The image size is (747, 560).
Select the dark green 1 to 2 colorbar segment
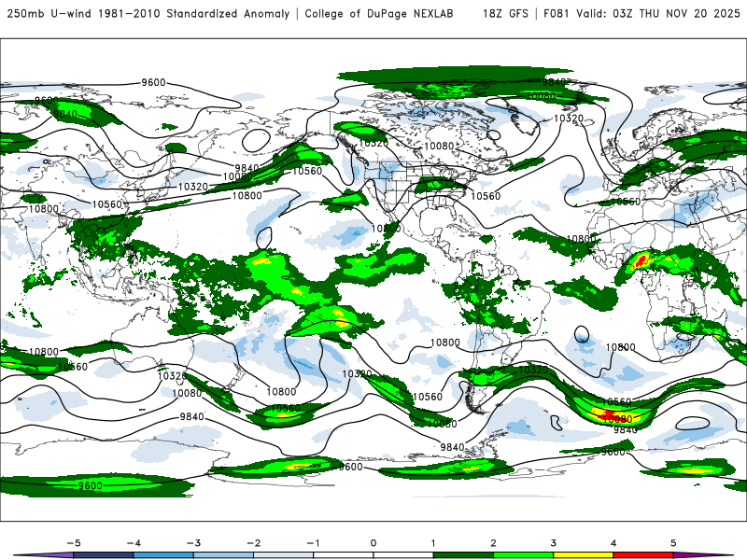click(x=463, y=555)
